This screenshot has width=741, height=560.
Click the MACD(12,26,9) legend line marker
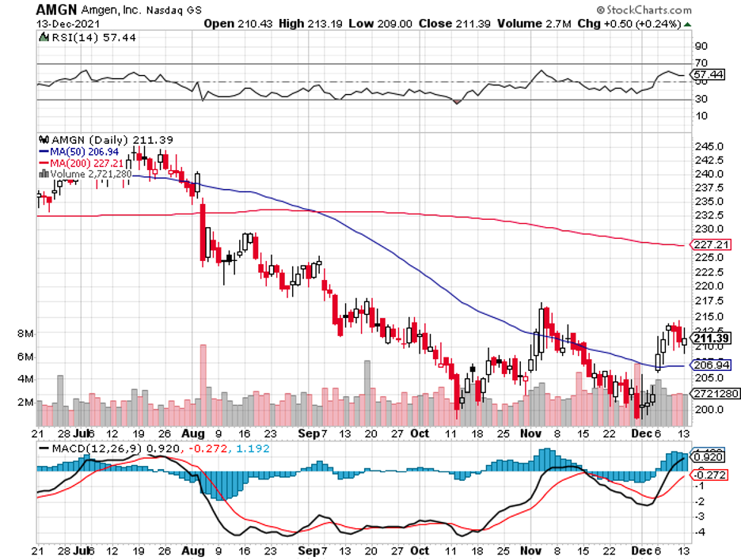43,448
